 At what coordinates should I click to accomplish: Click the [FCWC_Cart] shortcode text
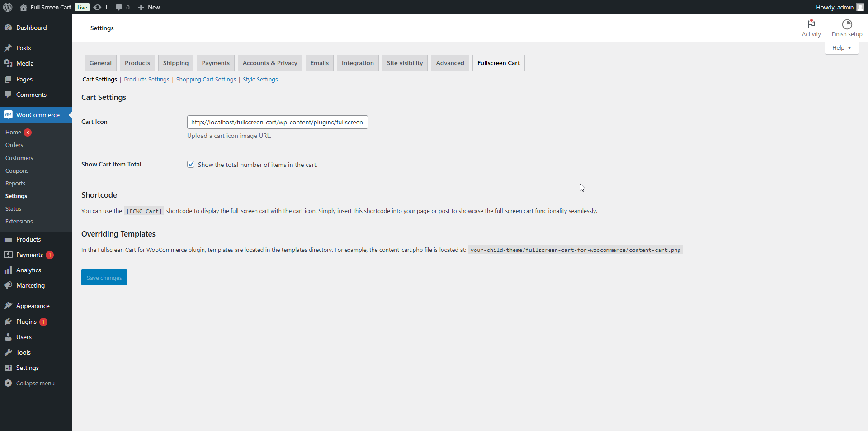pos(144,211)
